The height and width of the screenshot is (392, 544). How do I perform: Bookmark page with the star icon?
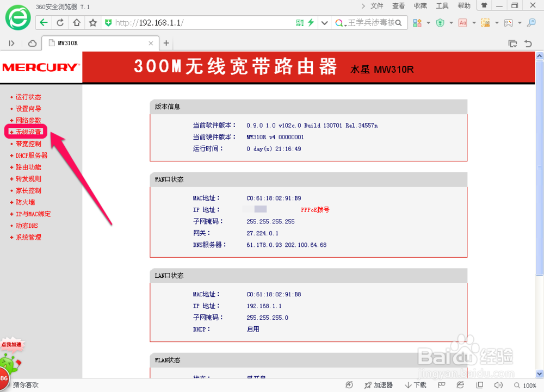tap(92, 22)
